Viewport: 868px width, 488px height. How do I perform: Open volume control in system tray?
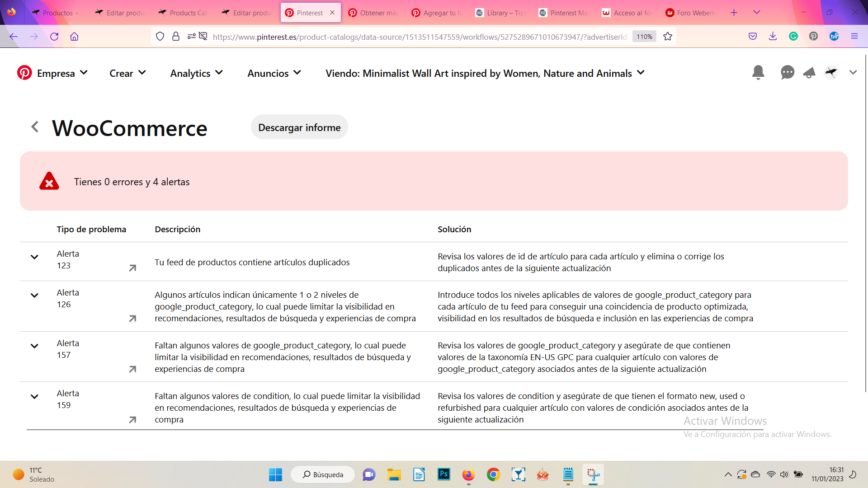tap(784, 474)
